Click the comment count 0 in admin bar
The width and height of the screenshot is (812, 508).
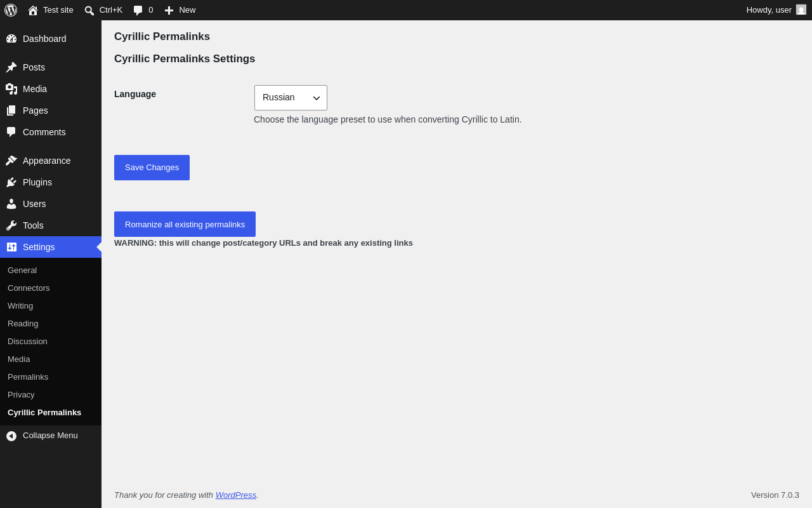(x=151, y=10)
